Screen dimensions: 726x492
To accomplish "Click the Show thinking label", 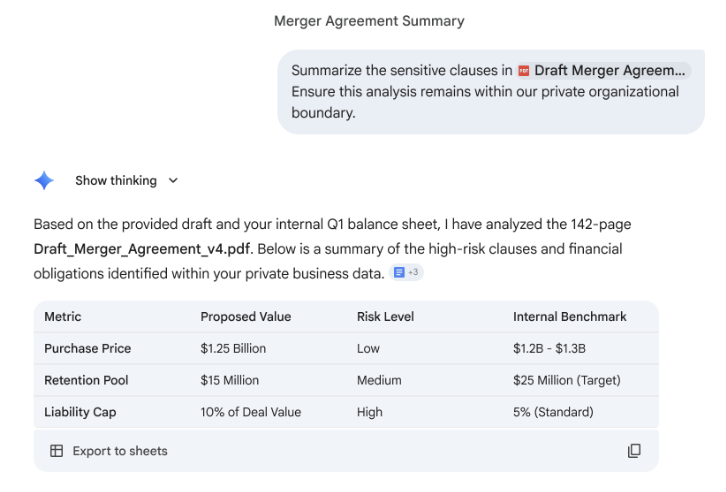I will (x=116, y=181).
